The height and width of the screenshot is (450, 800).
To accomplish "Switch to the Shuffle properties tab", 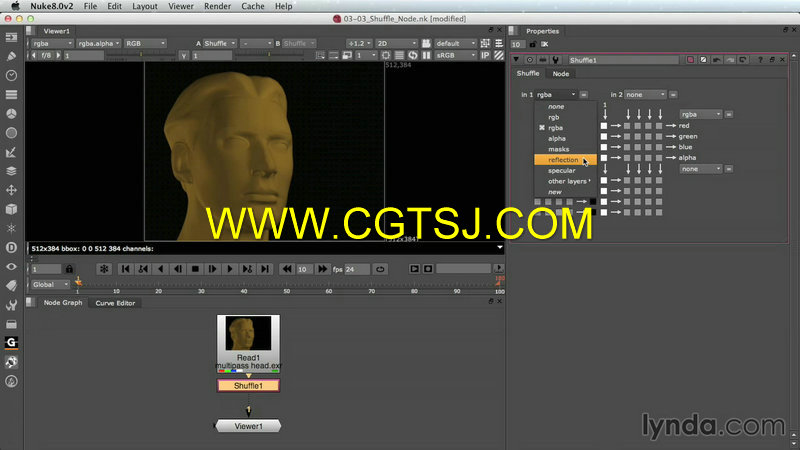I will pyautogui.click(x=528, y=73).
